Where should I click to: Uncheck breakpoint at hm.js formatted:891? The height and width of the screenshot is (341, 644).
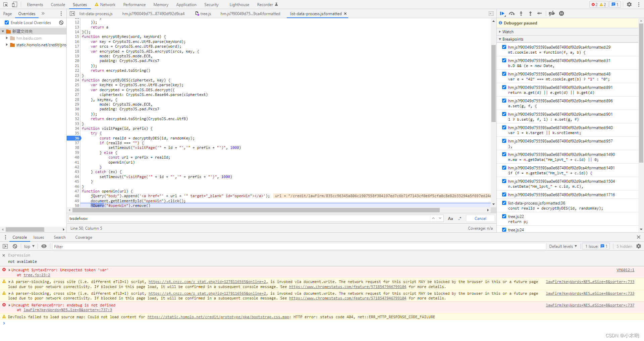click(x=504, y=87)
